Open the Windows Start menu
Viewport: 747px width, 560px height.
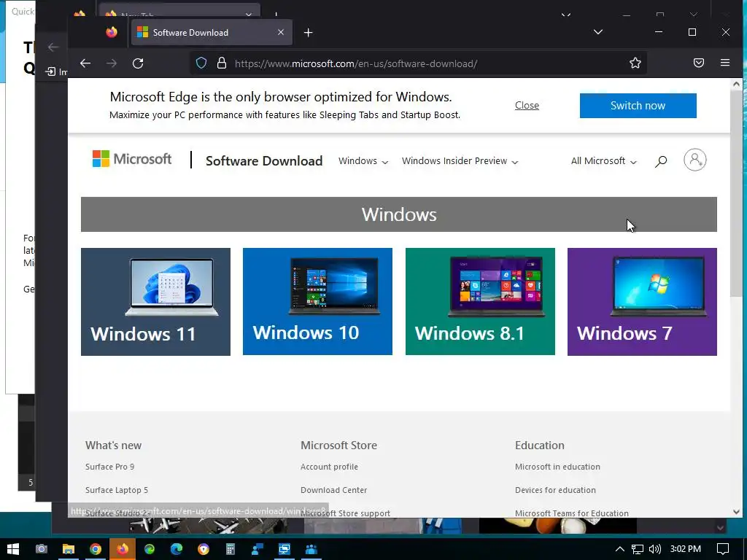(13, 549)
